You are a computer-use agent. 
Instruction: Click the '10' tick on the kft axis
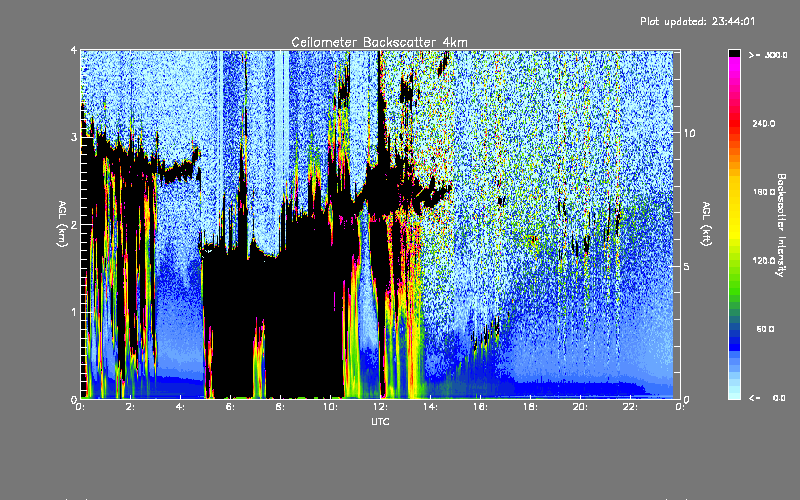pos(689,133)
